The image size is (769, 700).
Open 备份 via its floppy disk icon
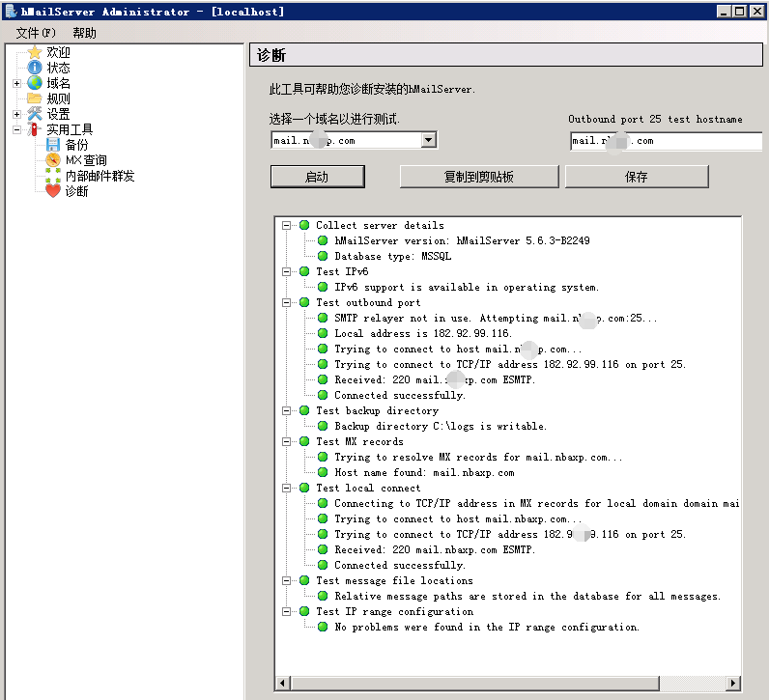[53, 145]
